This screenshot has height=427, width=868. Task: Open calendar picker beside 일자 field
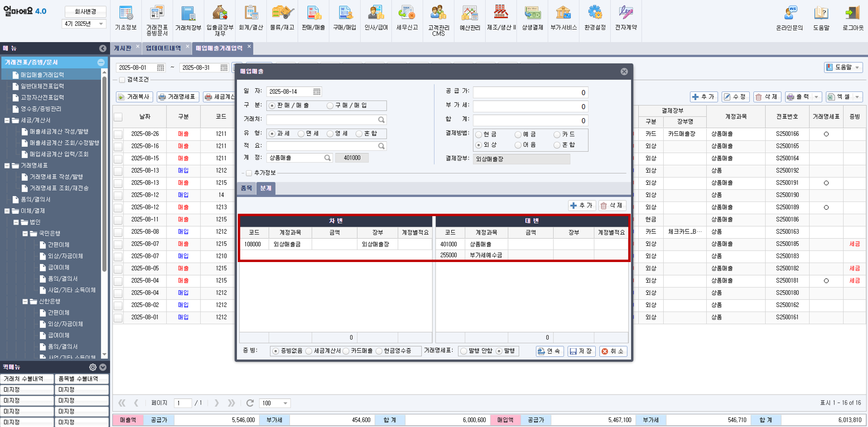(317, 92)
